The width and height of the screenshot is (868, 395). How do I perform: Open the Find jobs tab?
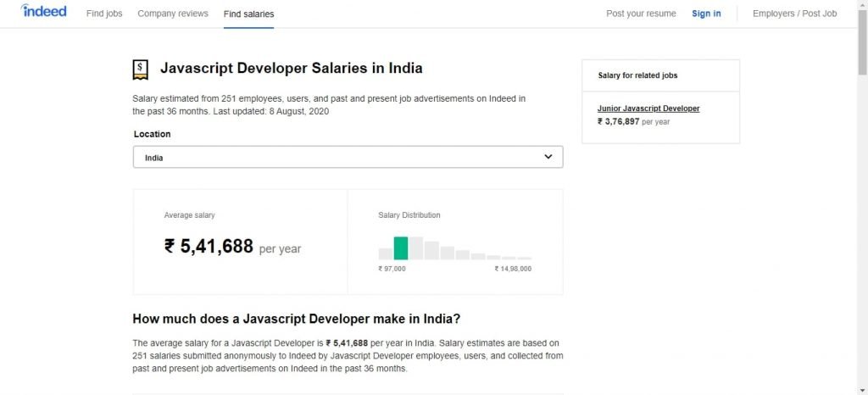[104, 14]
